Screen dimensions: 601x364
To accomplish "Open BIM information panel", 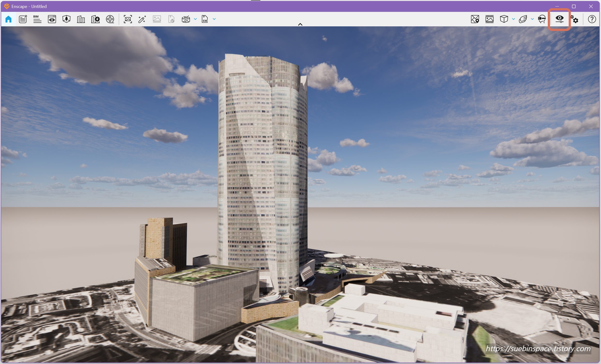I will click(37, 19).
